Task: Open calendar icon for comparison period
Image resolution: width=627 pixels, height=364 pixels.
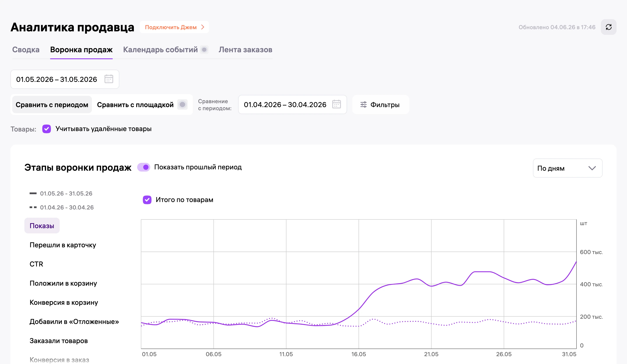Action: [336, 104]
